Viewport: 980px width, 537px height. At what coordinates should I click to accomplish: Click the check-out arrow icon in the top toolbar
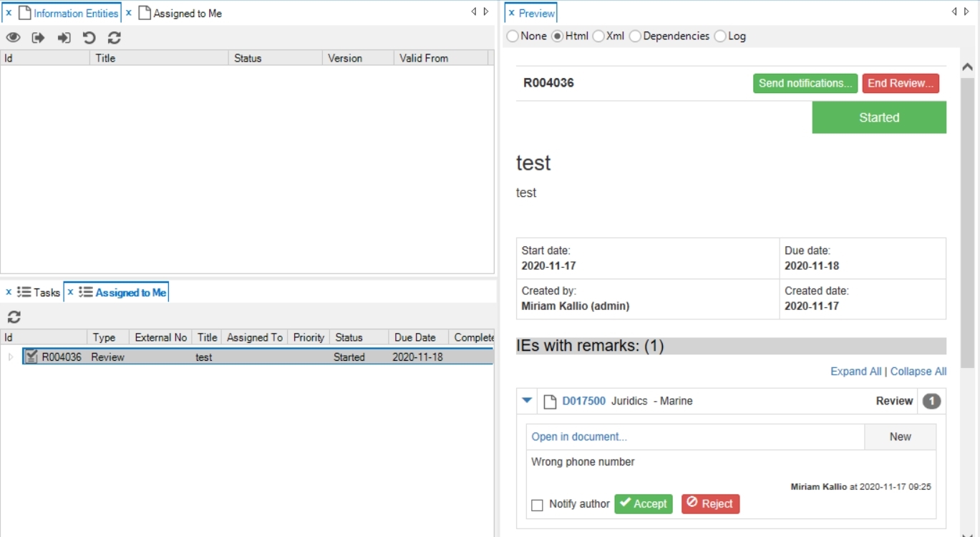point(39,38)
